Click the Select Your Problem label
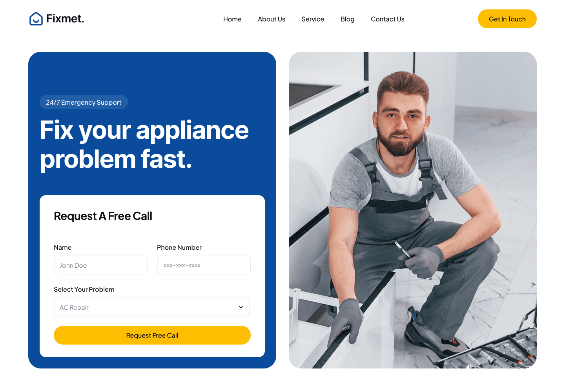Image resolution: width=565 pixels, height=392 pixels. (84, 289)
